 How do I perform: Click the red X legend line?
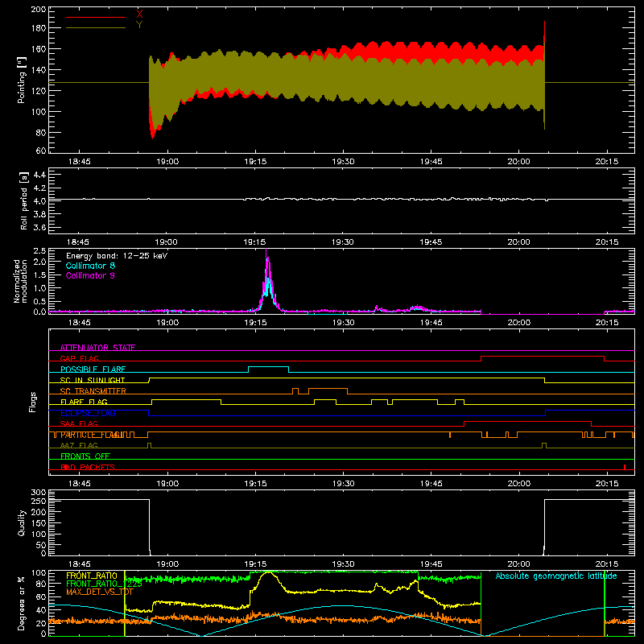click(96, 17)
